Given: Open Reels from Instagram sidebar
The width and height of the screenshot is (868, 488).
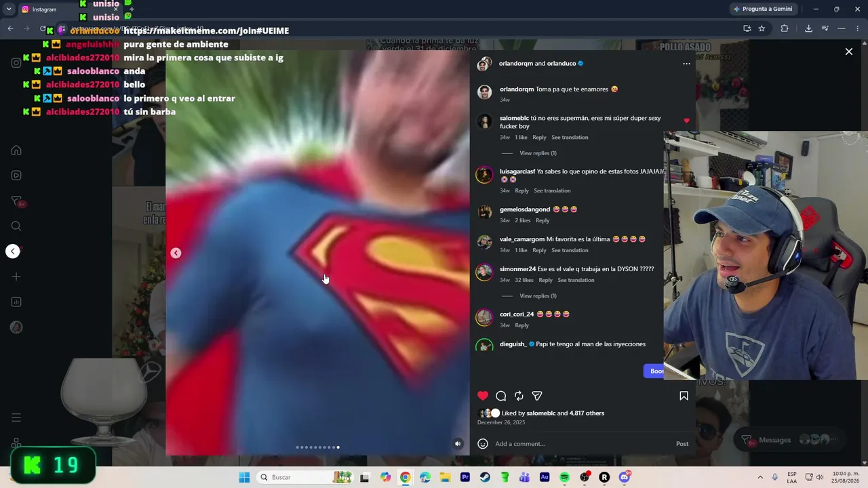Looking at the screenshot, I should [16, 176].
